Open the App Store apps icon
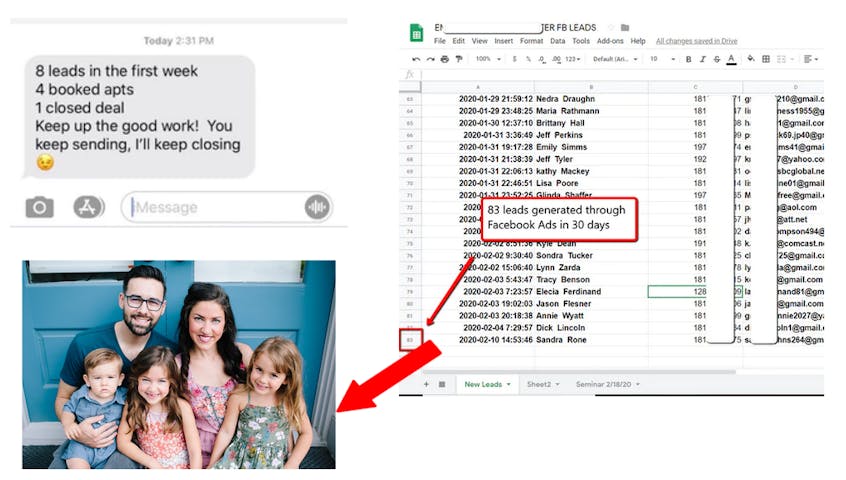Viewport: 846px width, 480px height. (x=89, y=207)
